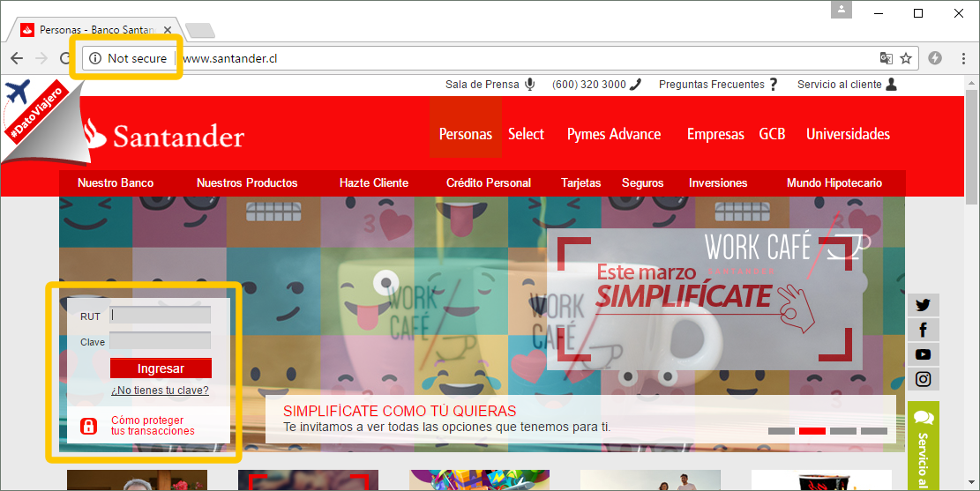Screen dimensions: 980x491
Task: Click the address bar URL www.santander.cl
Action: [x=230, y=58]
